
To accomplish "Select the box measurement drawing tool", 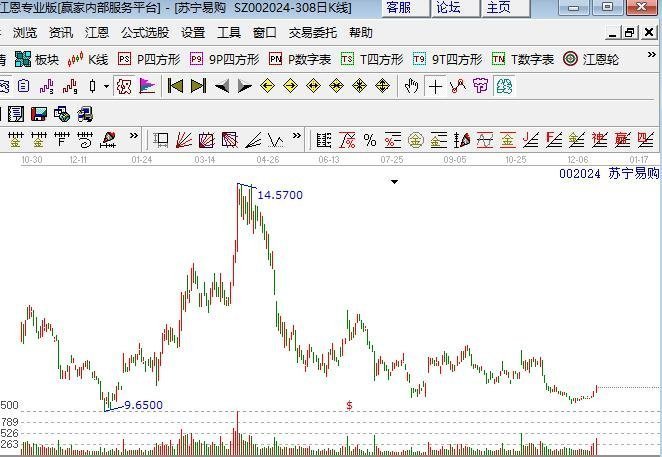I will pos(161,140).
